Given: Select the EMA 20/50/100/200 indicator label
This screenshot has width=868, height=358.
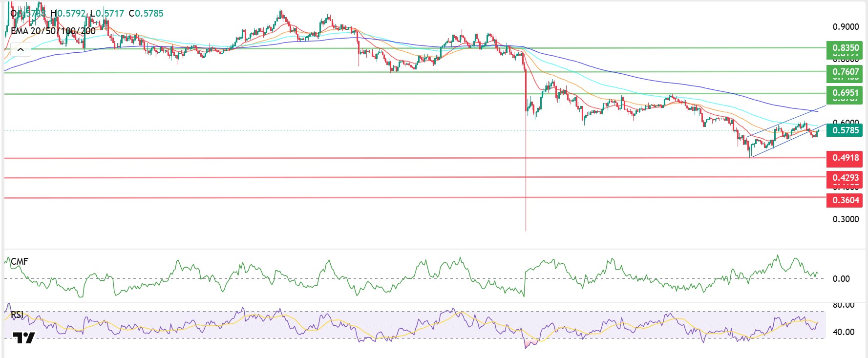Looking at the screenshot, I should pyautogui.click(x=53, y=31).
